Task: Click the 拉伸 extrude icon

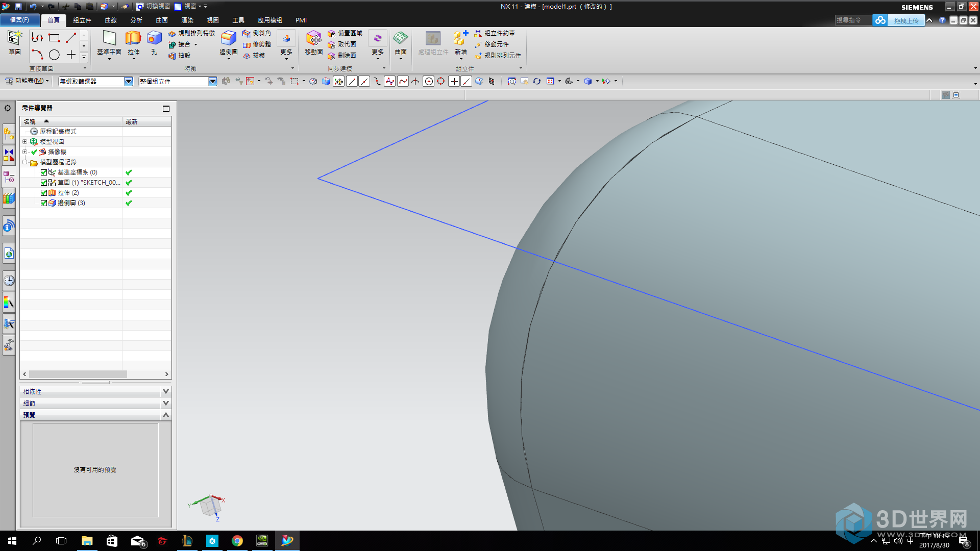Action: click(133, 38)
